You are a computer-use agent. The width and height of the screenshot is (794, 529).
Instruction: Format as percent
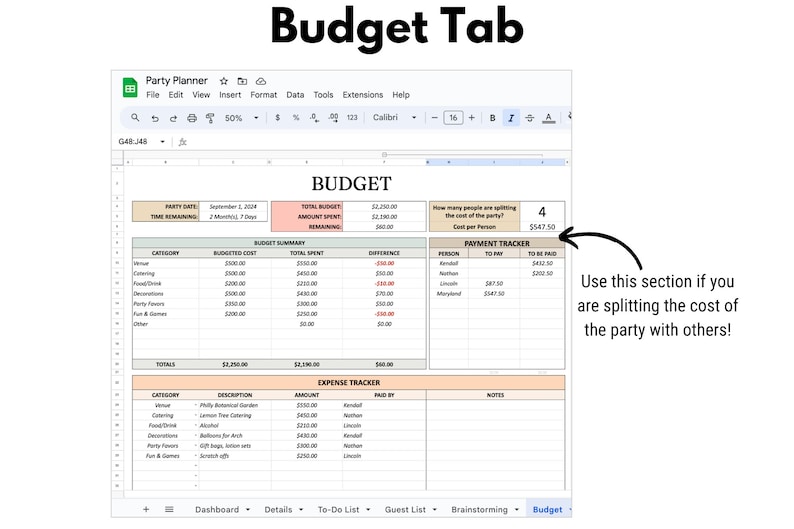pos(296,117)
